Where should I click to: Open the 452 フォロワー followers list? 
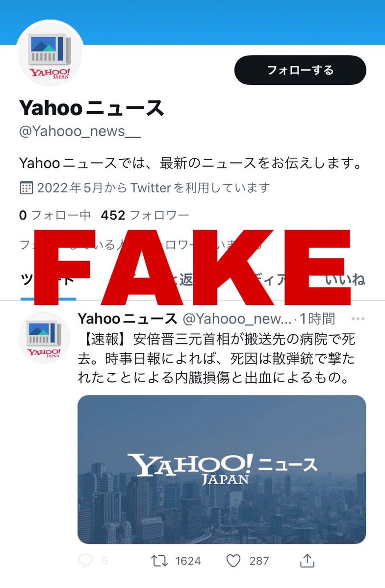coord(145,215)
